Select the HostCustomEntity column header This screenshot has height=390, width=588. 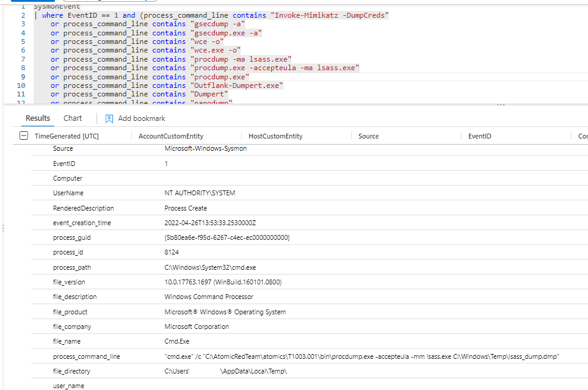pyautogui.click(x=275, y=136)
